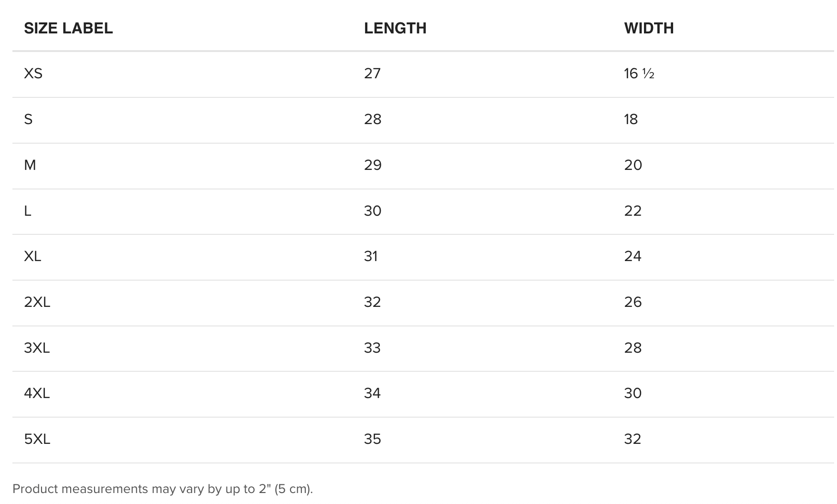The width and height of the screenshot is (837, 504).
Task: Click the LENGTH column header
Action: coord(395,28)
